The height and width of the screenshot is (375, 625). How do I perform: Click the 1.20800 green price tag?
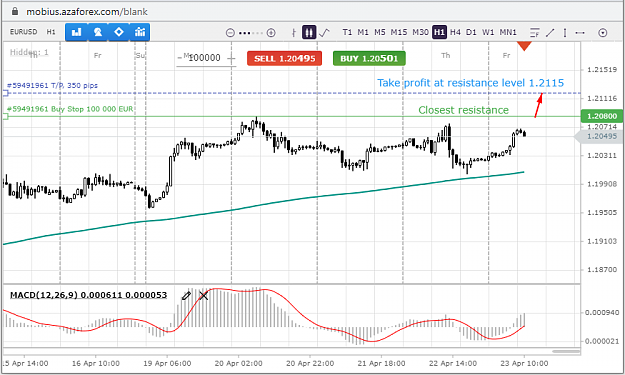(601, 116)
